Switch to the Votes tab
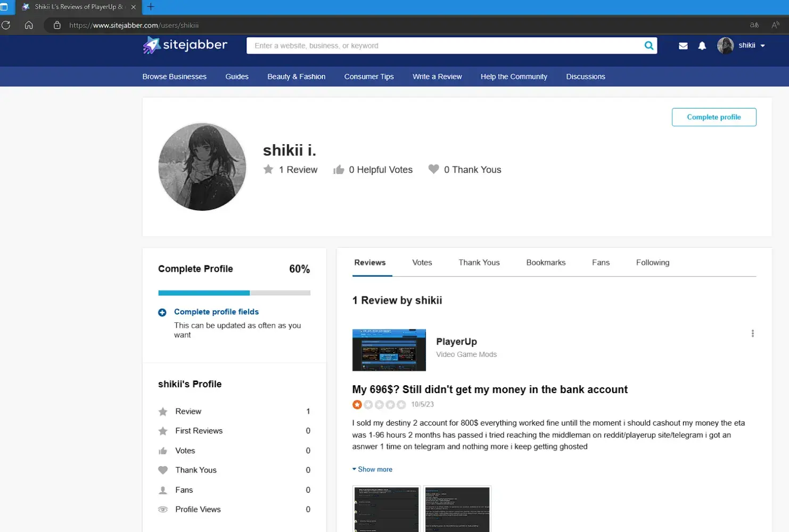 pyautogui.click(x=422, y=263)
